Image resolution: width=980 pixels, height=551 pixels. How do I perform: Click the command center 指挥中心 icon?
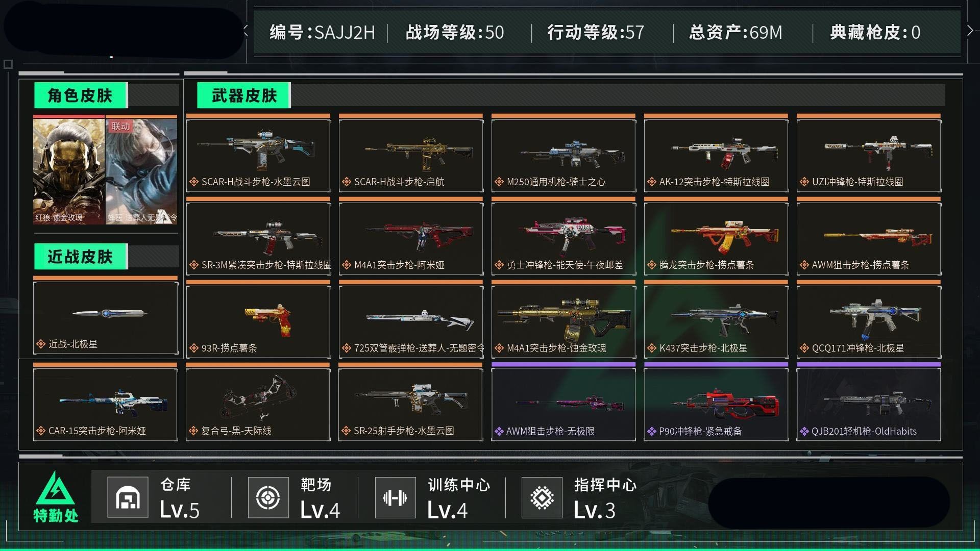[x=542, y=497]
